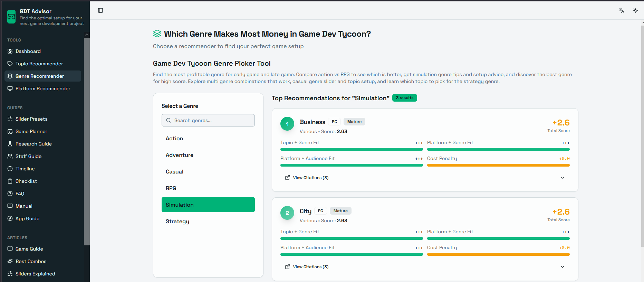Open the Game Planner guide
This screenshot has width=644, height=282.
[43, 131]
